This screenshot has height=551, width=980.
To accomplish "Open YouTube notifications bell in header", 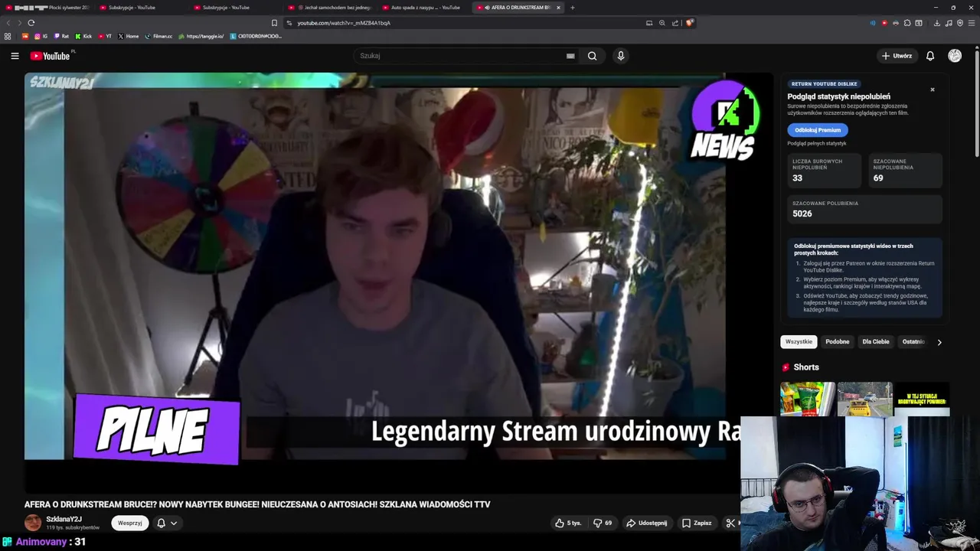I will [x=930, y=56].
